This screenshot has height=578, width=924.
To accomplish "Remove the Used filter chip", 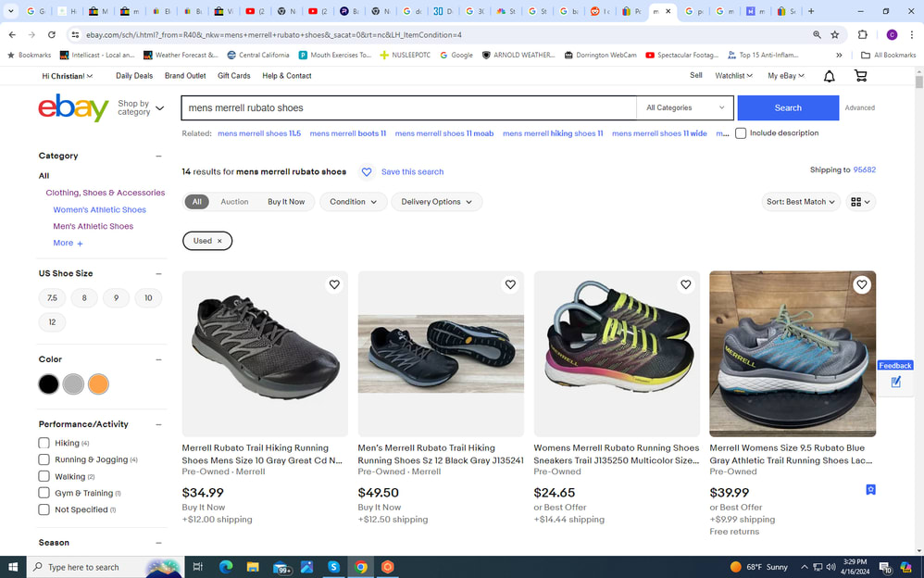I will (219, 241).
